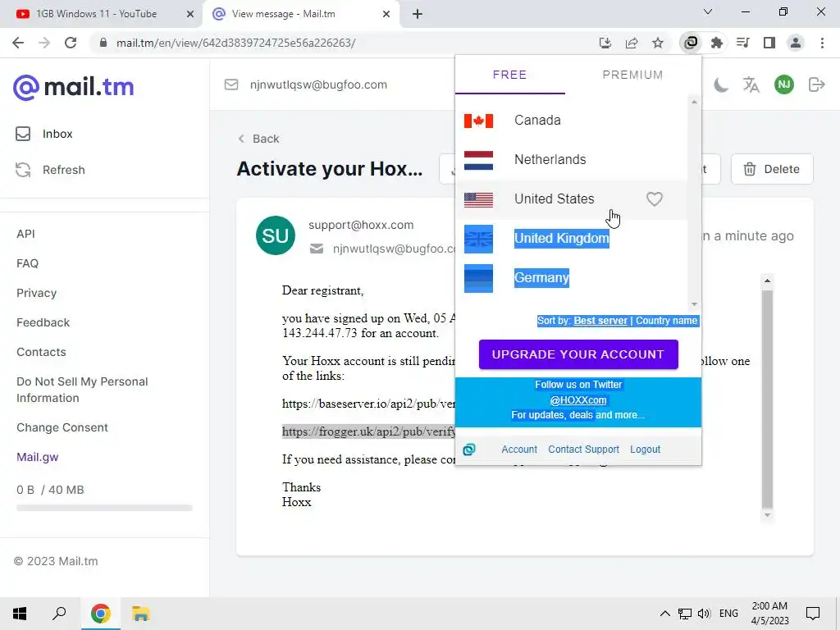
Task: Open the Chrome three-dot menu
Action: [x=822, y=43]
